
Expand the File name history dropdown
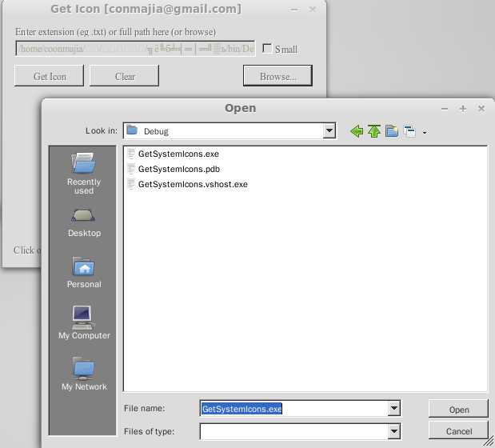coord(394,408)
